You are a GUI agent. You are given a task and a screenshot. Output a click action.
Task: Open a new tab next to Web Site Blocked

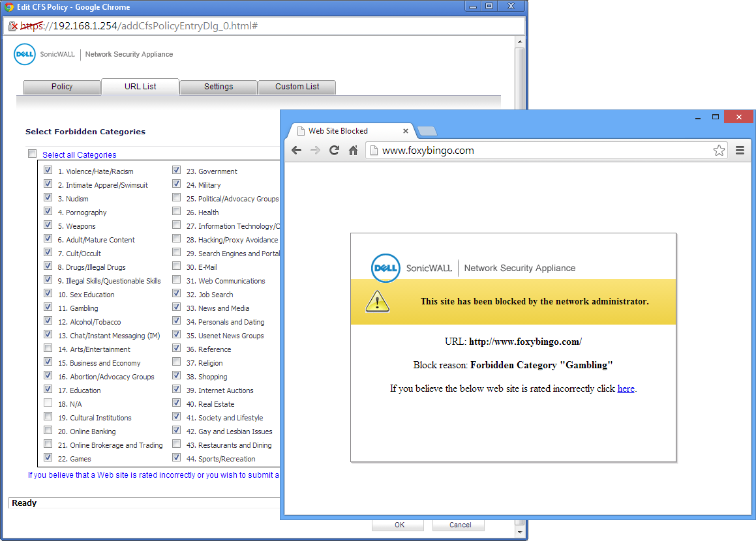coord(427,131)
